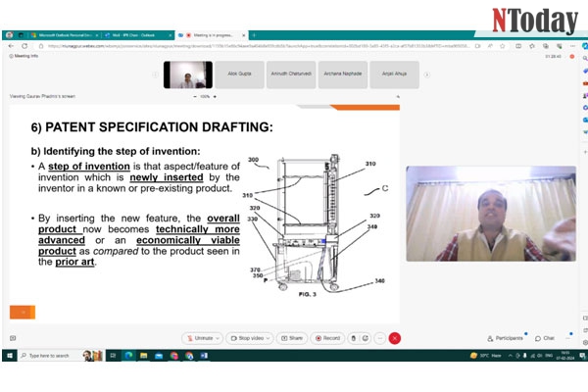Viewport: 588px width, 392px height.
Task: Open Edge sidebar search icon
Action: coord(585,59)
